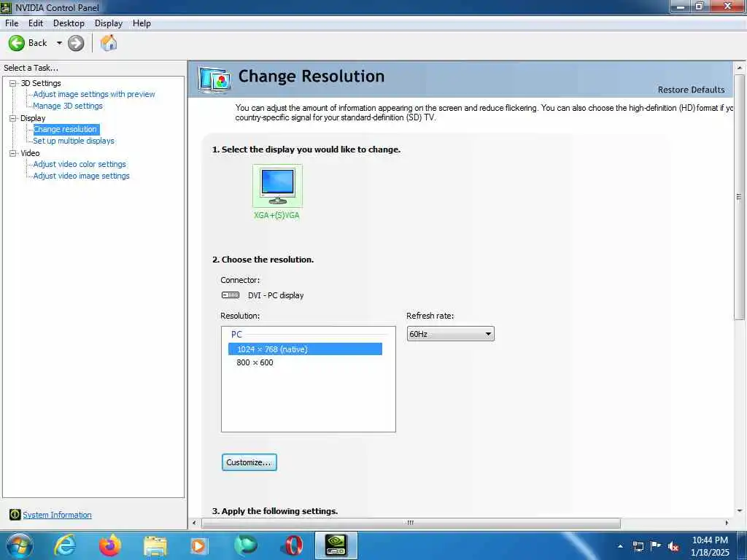This screenshot has height=560, width=747.
Task: Open the Back history dropdown arrow
Action: [x=59, y=43]
